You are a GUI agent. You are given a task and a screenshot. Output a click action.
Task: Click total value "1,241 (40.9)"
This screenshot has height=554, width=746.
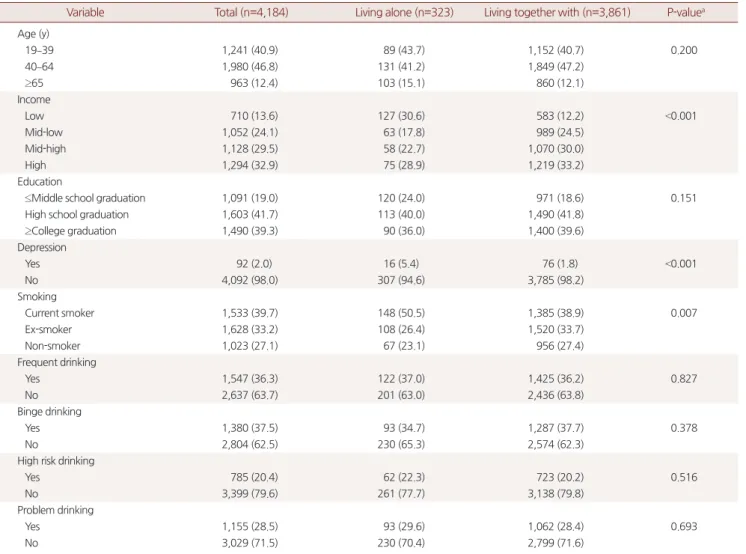(x=250, y=50)
